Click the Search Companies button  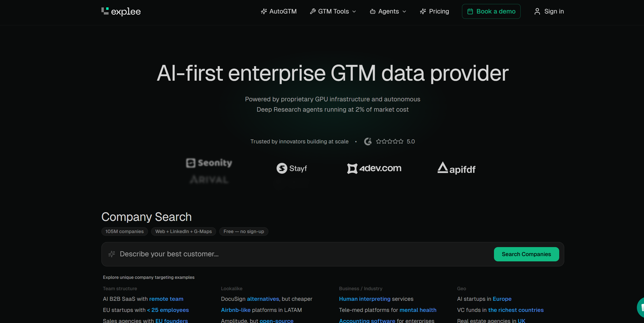pos(526,254)
